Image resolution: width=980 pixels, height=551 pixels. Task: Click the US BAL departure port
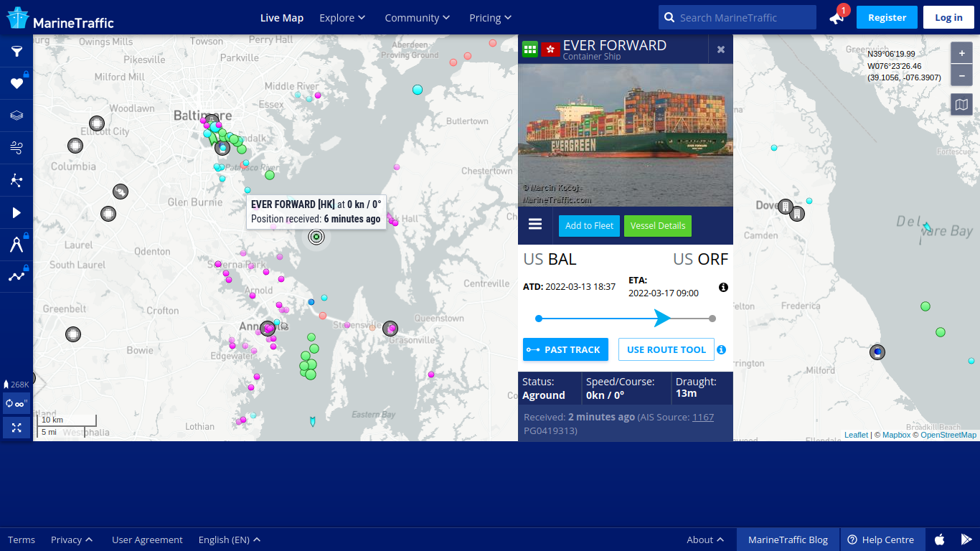(x=550, y=259)
